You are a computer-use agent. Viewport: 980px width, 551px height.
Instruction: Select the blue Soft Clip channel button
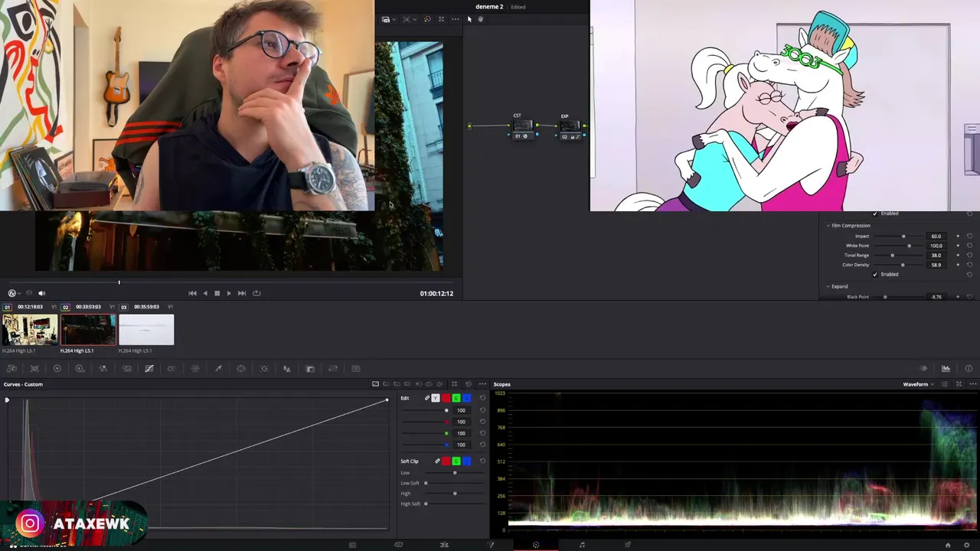[466, 461]
